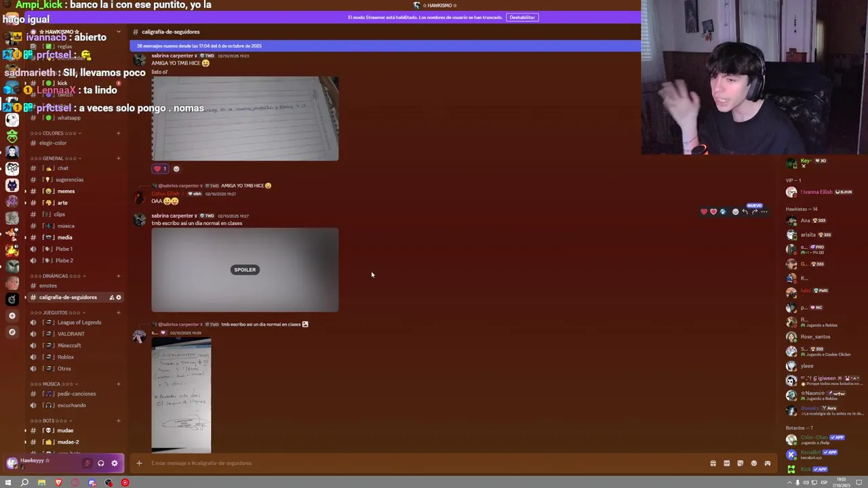868x488 pixels.
Task: Open the sugerencias channel
Action: point(75,180)
